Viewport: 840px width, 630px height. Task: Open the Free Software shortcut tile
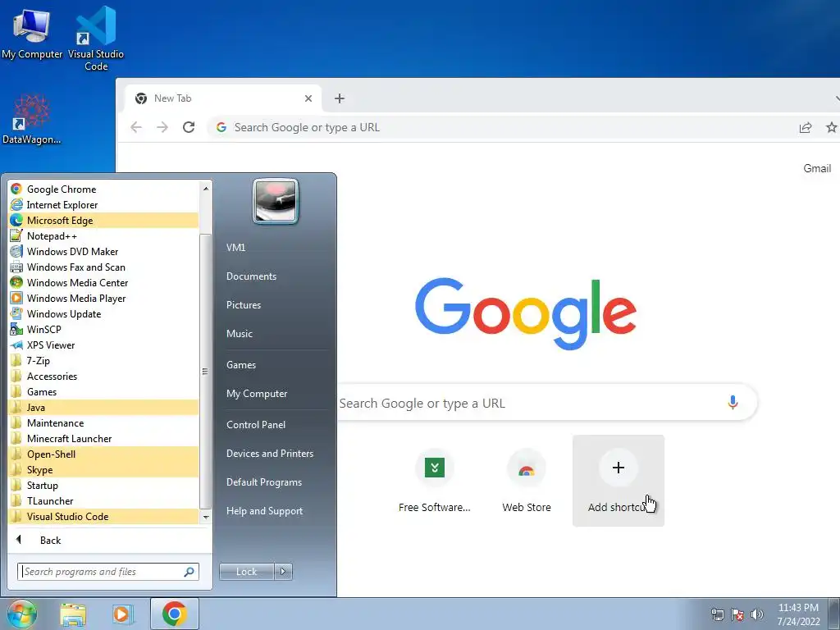[x=435, y=481]
